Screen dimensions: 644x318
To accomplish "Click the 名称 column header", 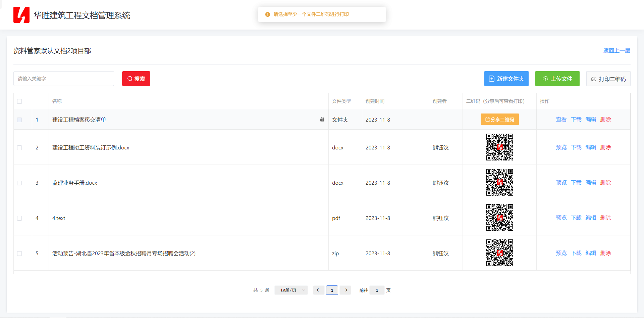I will click(x=57, y=101).
